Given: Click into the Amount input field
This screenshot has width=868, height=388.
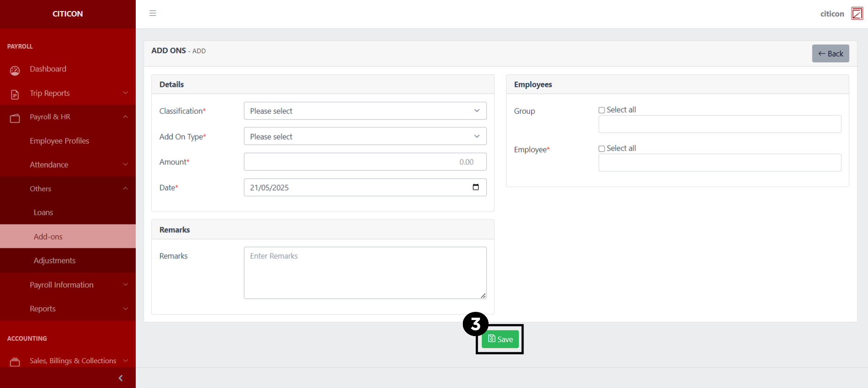Looking at the screenshot, I should click(365, 162).
